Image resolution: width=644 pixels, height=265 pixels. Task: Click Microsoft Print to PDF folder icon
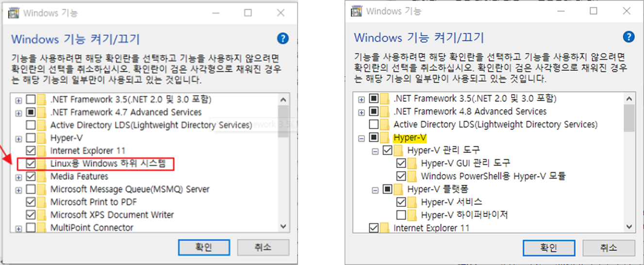pyautogui.click(x=42, y=202)
